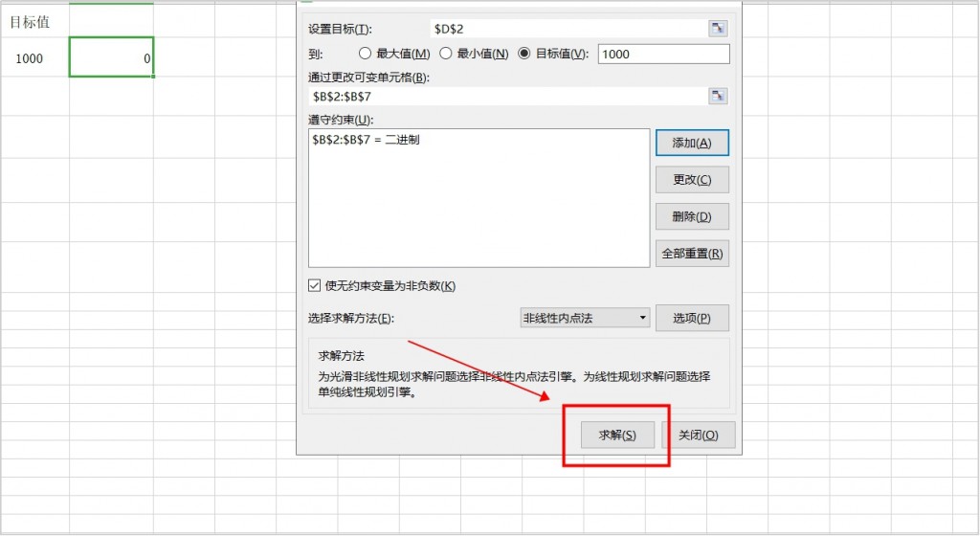Click the 更改(C) button
The height and width of the screenshot is (536, 980).
[x=692, y=180]
